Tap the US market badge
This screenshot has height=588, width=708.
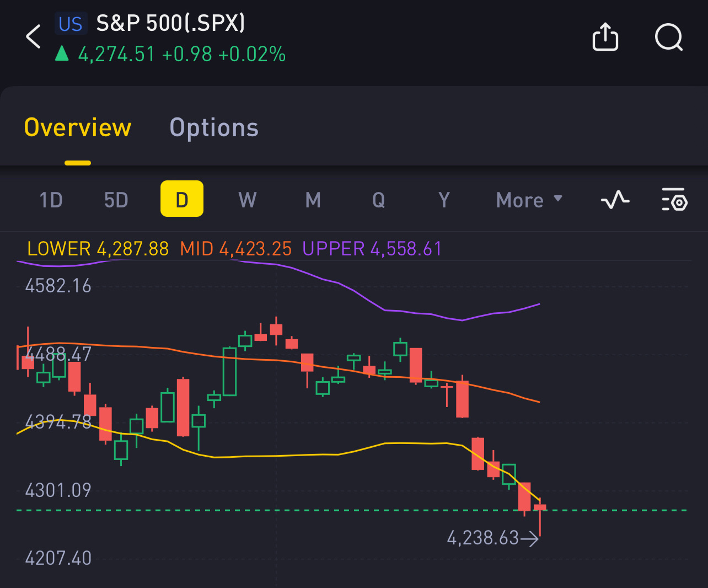pyautogui.click(x=71, y=24)
